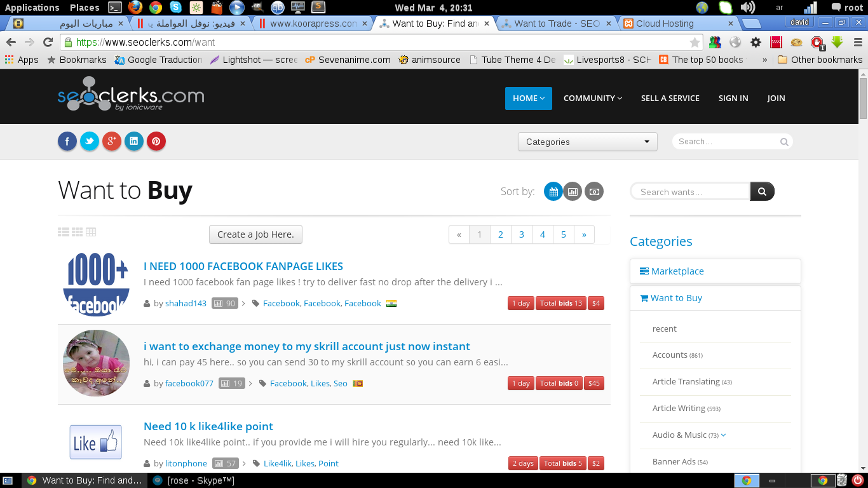
Task: Sort wants by bids chart icon
Action: (573, 191)
